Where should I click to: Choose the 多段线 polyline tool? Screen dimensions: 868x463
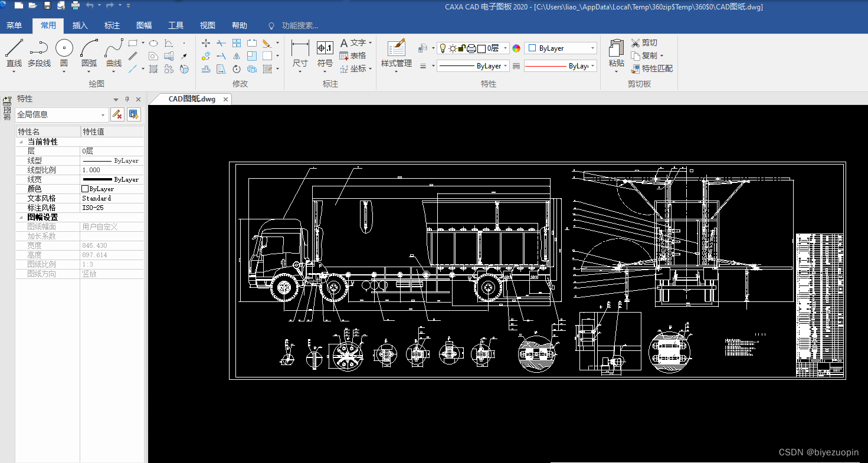pos(39,49)
